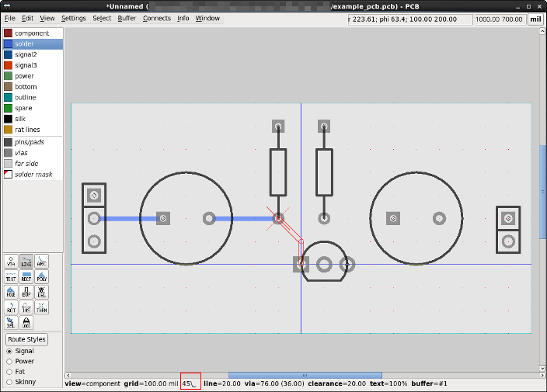This screenshot has width=547, height=392.
Task: Select the SEL arrow selection tool
Action: tap(11, 323)
